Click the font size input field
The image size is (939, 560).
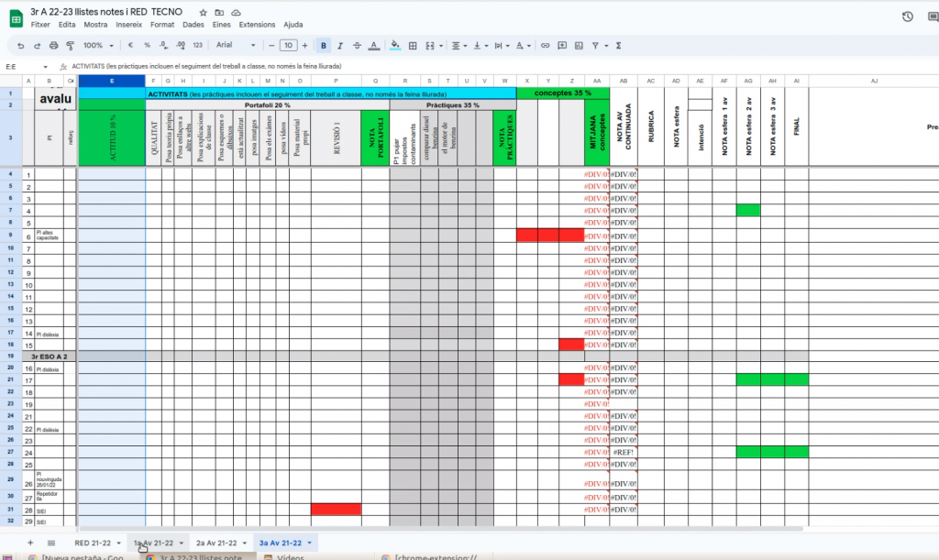[288, 45]
